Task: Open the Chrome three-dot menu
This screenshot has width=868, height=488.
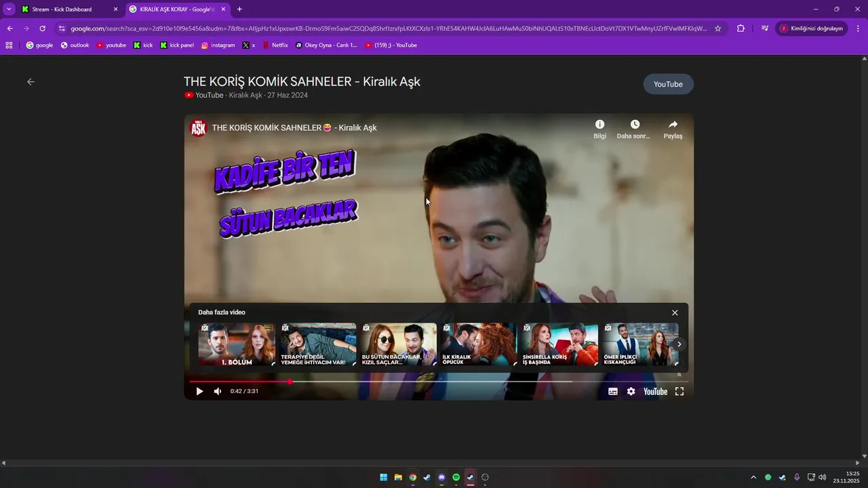Action: click(x=858, y=28)
